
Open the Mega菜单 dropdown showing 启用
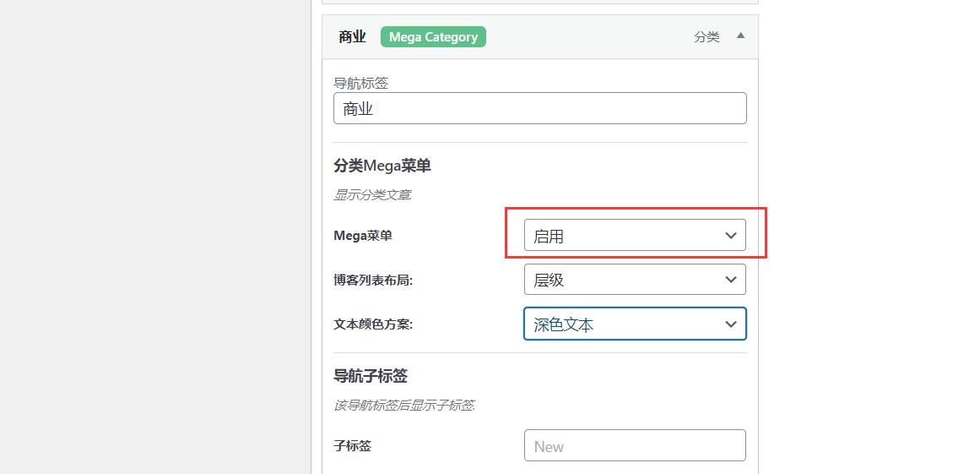point(635,235)
